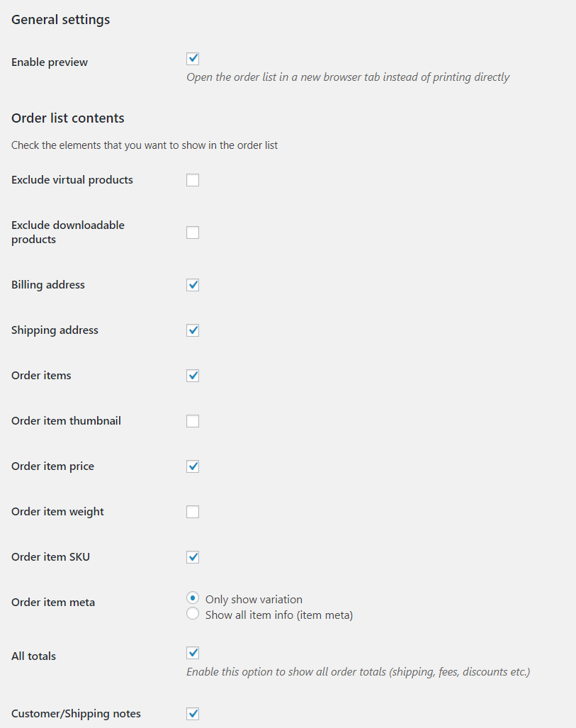The height and width of the screenshot is (728, 576).
Task: Enable Order item thumbnail checkbox
Action: (193, 421)
